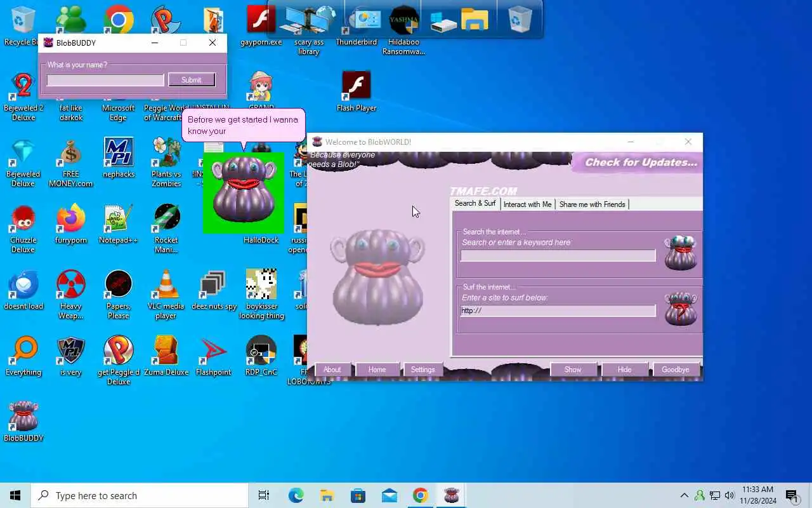Switch to the Interact with Me tab

[527, 204]
